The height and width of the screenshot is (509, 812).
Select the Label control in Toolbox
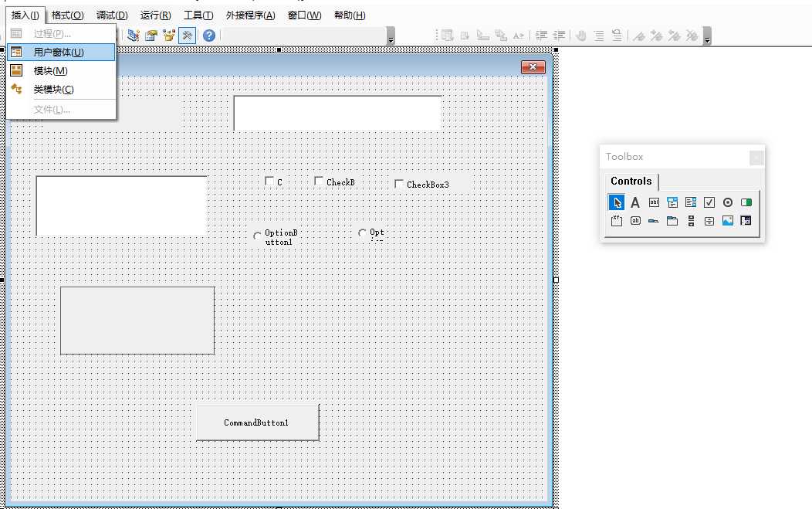coord(635,202)
